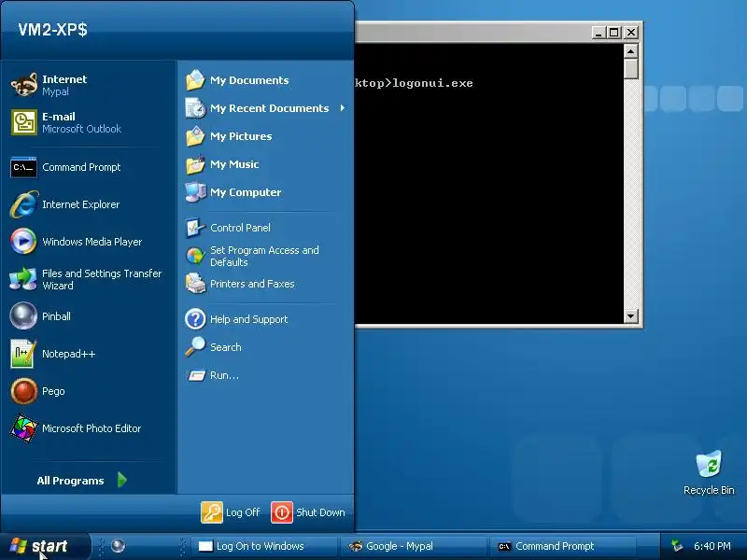The width and height of the screenshot is (747, 560).
Task: Maximize the Command Prompt window
Action: pyautogui.click(x=614, y=33)
